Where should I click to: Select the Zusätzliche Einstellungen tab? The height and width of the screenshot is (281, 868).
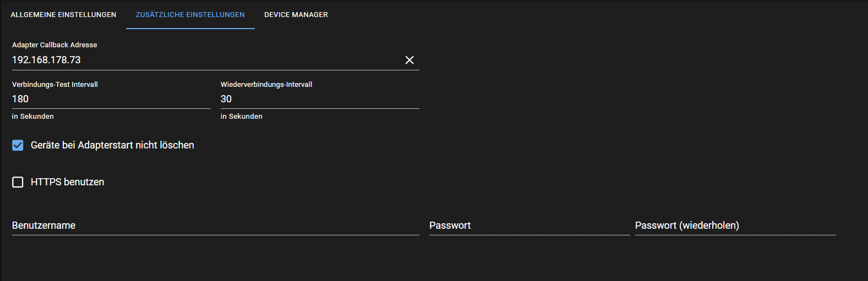click(x=190, y=15)
